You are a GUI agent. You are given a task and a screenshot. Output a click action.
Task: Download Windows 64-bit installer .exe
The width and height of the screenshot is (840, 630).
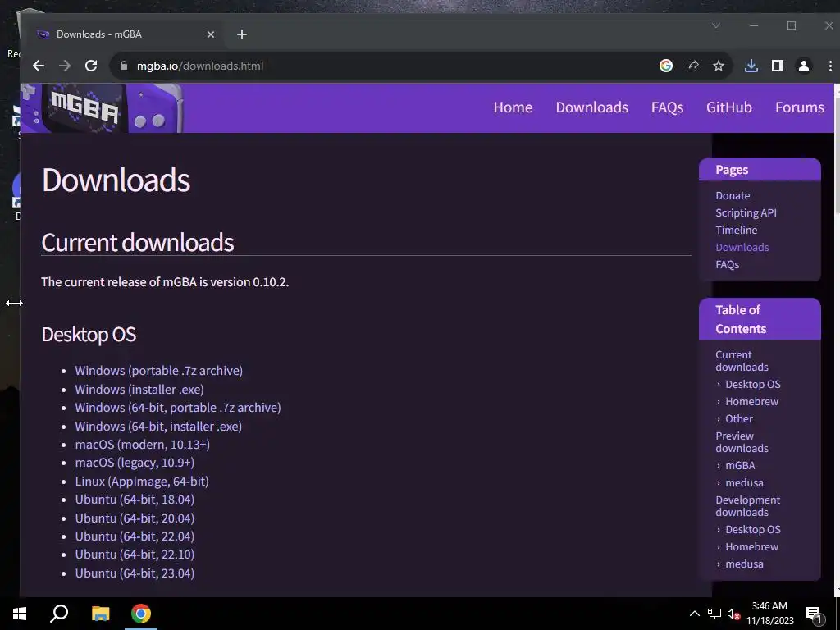[158, 427]
